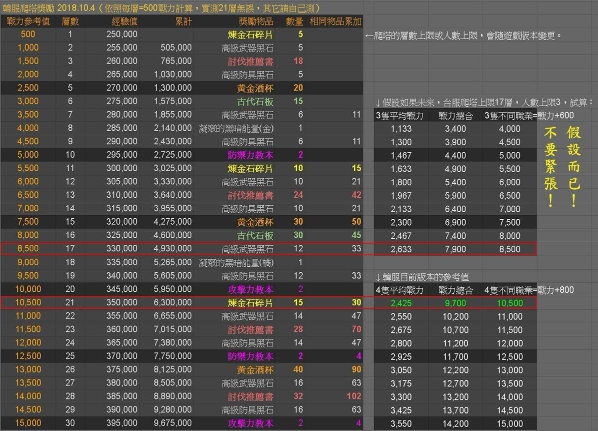Click average power cell 1,133

point(401,129)
